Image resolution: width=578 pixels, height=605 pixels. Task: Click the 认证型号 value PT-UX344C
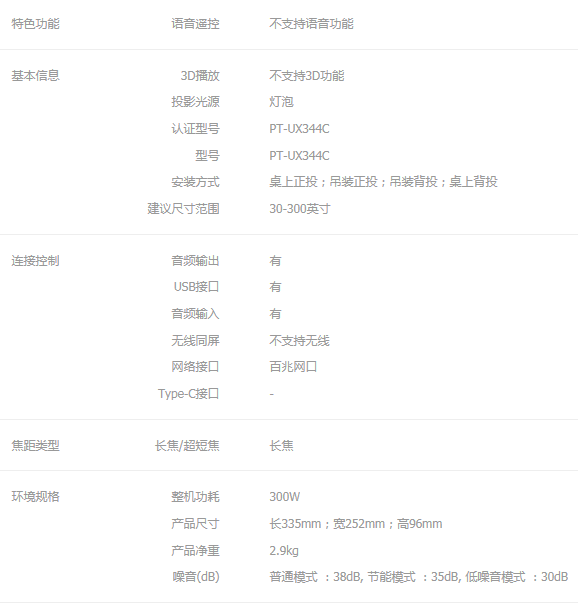tap(299, 129)
